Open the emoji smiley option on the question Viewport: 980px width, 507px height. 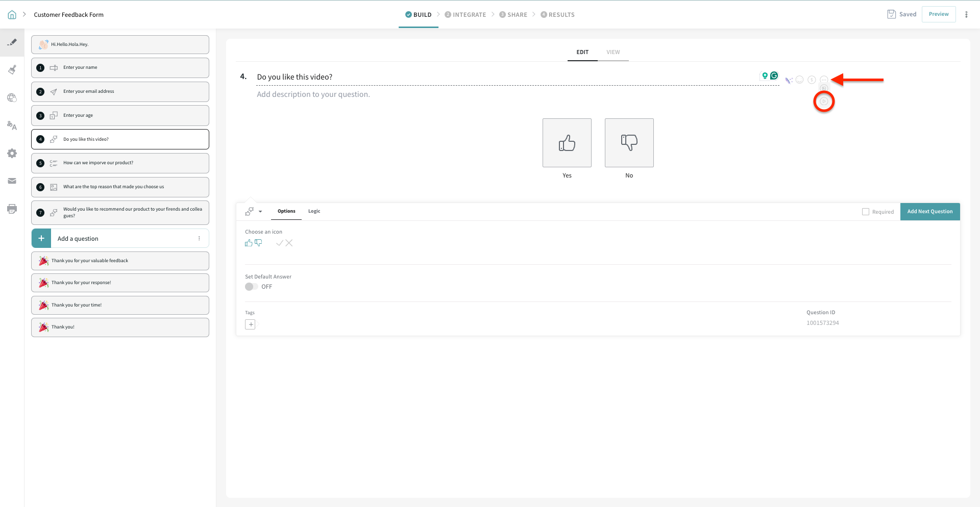click(x=800, y=80)
